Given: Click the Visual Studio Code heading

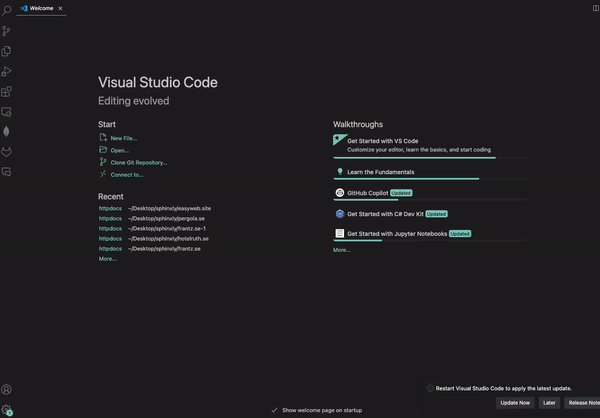Looking at the screenshot, I should (158, 82).
